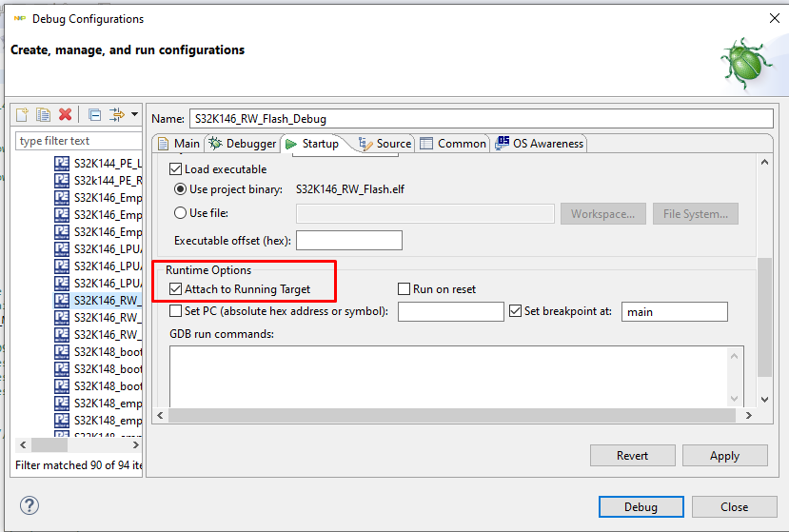Duplicate the selected launch configuration
Image resolution: width=789 pixels, height=532 pixels.
43,114
